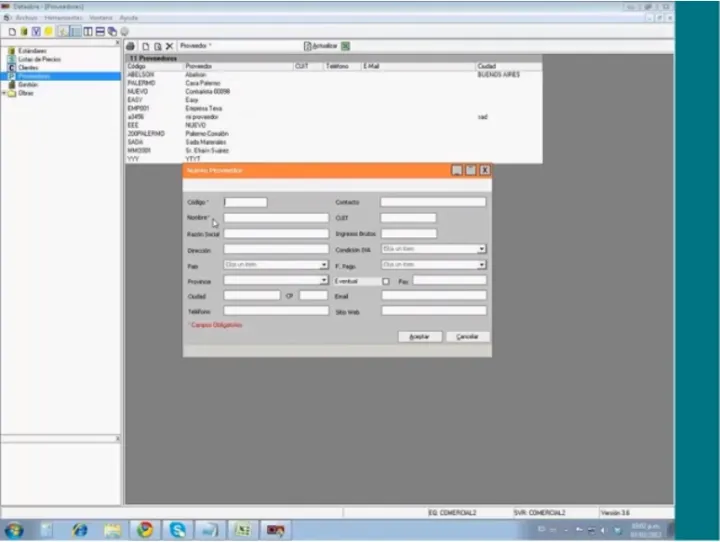Viewport: 720px width, 542px height.
Task: Click into the Código input field
Action: click(x=245, y=202)
